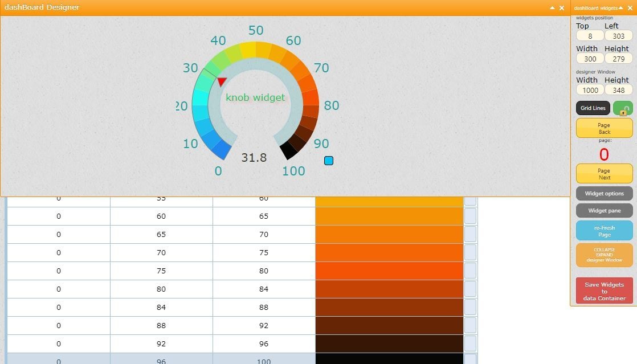Toggle Grid Lines display
This screenshot has width=637, height=364.
click(593, 108)
